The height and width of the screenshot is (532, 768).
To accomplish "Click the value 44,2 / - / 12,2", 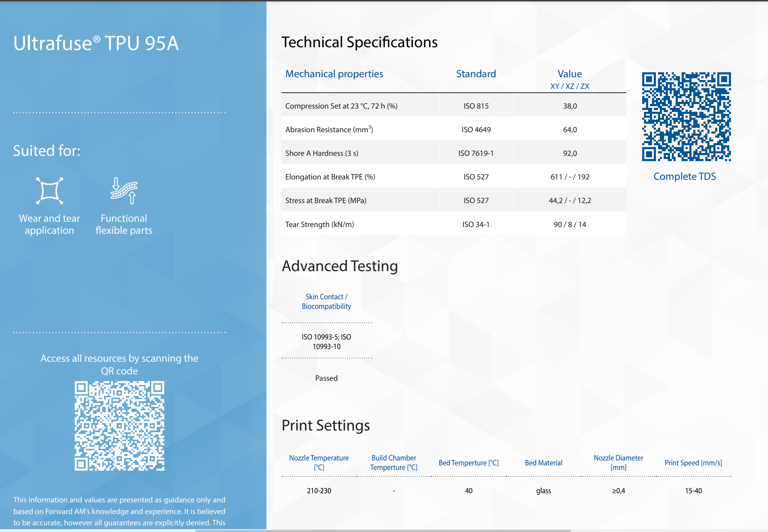I will (570, 201).
